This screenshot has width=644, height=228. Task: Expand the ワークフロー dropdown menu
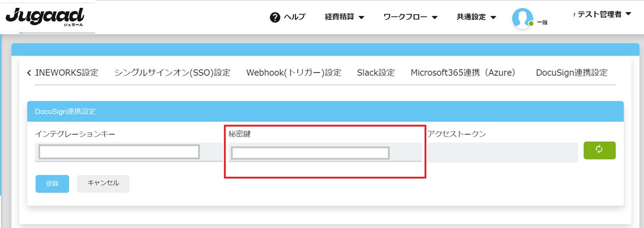pos(410,17)
